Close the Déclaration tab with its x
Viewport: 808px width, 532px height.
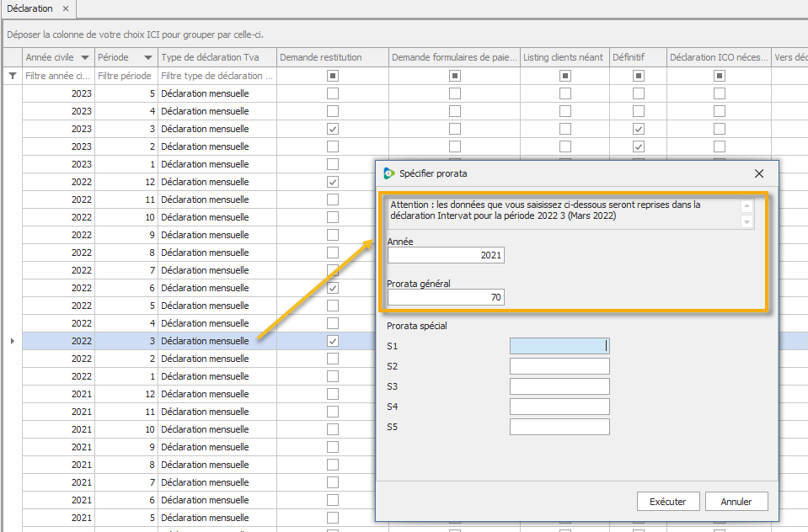[x=66, y=8]
